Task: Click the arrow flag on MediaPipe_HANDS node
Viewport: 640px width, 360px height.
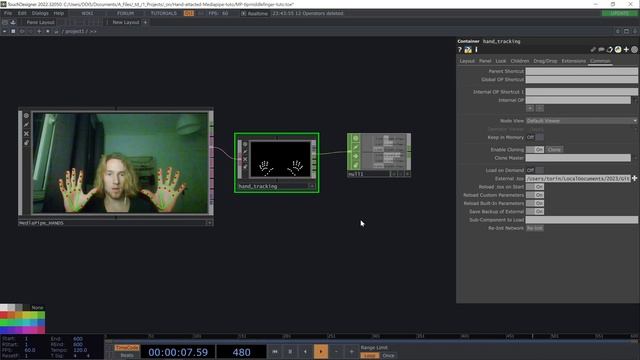Action: point(26,124)
